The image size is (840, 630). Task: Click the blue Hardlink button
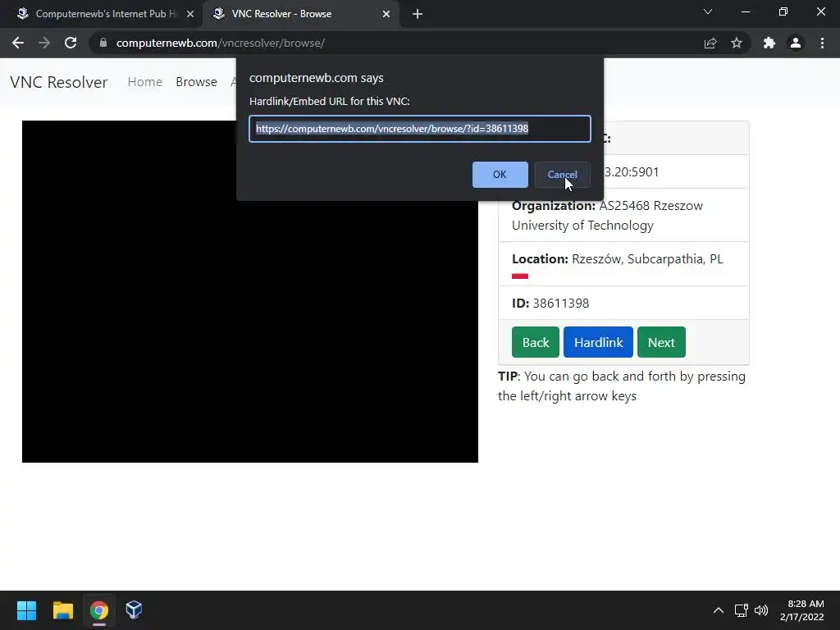[x=598, y=342]
